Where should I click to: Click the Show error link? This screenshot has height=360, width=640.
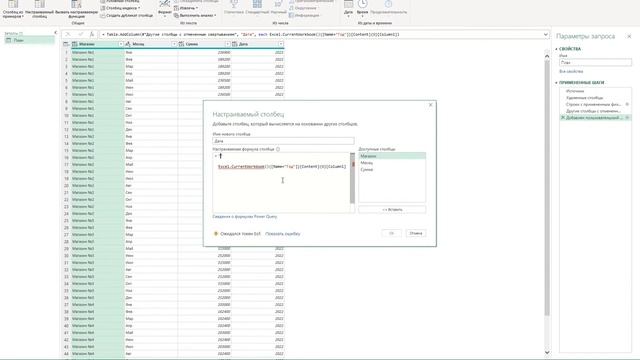point(283,234)
